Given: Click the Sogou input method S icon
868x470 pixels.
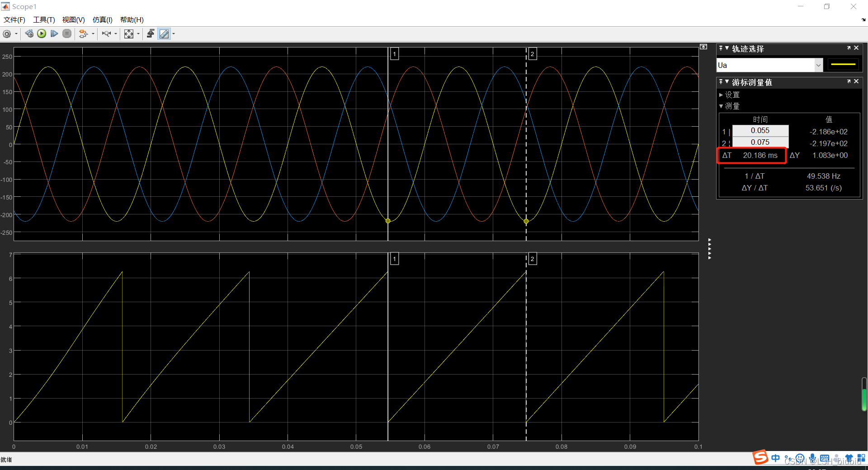Looking at the screenshot, I should click(760, 457).
